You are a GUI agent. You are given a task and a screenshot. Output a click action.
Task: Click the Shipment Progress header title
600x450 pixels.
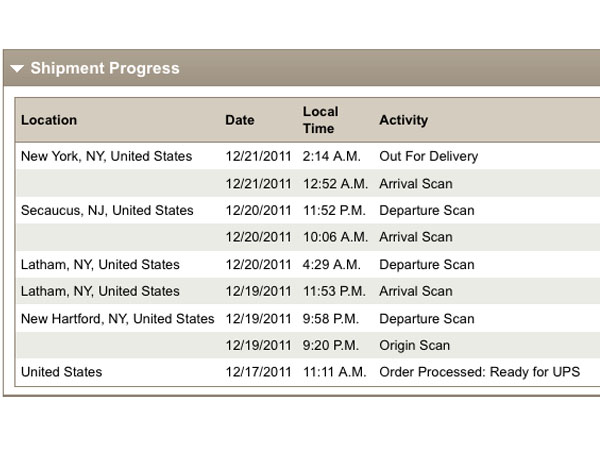[x=105, y=69]
